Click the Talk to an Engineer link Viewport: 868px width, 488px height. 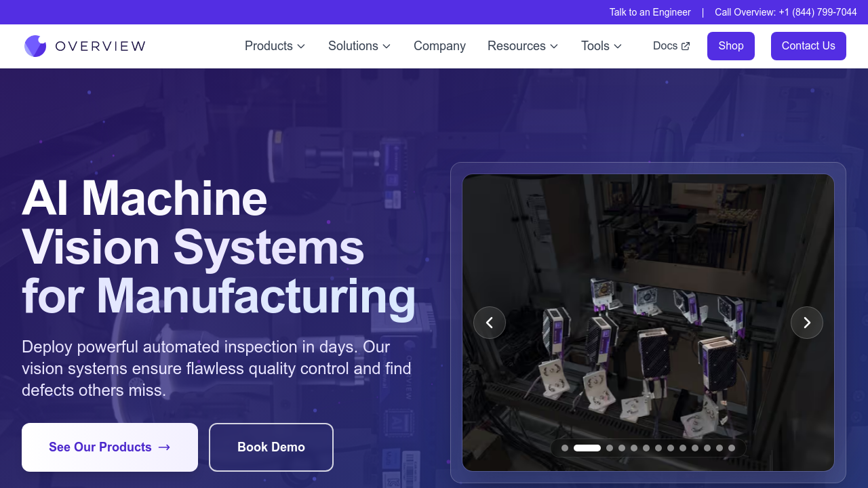click(650, 12)
